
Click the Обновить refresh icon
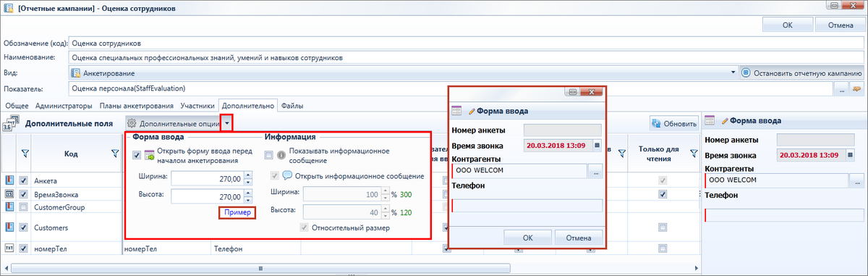click(657, 124)
